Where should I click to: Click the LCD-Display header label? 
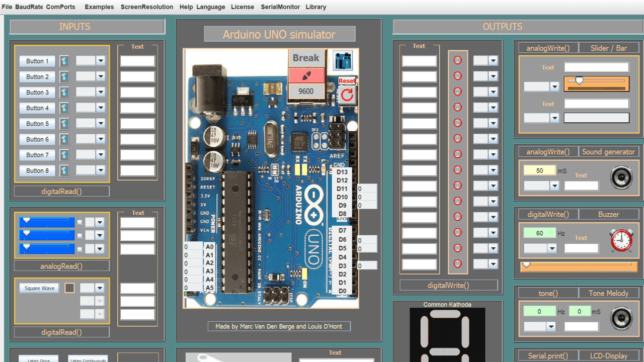609,356
